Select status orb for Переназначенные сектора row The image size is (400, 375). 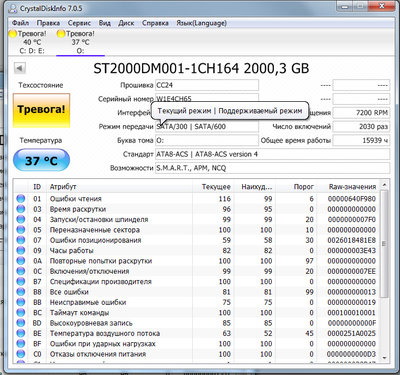click(21, 230)
